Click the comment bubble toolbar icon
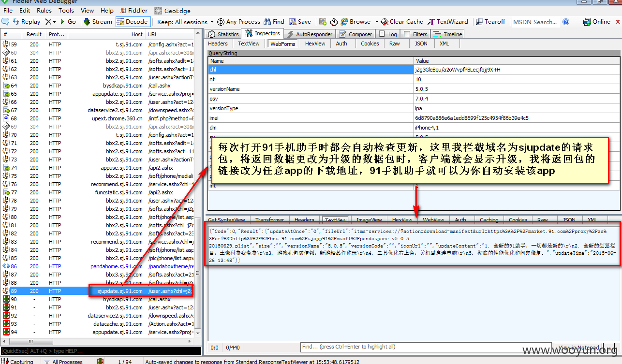 [x=6, y=22]
